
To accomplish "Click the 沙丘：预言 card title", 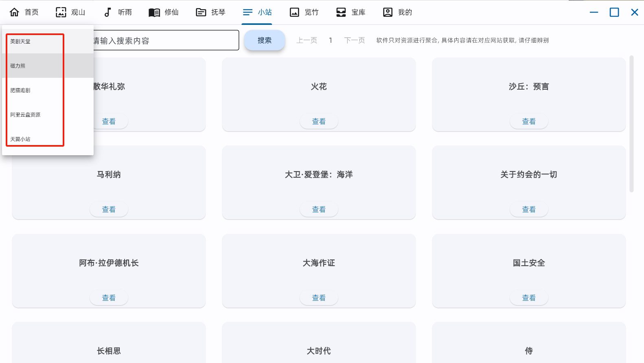I will 529,86.
